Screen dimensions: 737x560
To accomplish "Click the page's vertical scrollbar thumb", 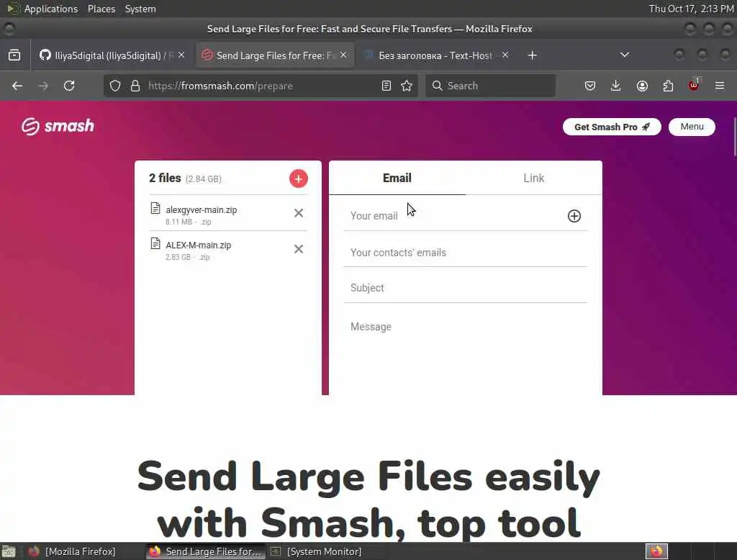I will [734, 137].
